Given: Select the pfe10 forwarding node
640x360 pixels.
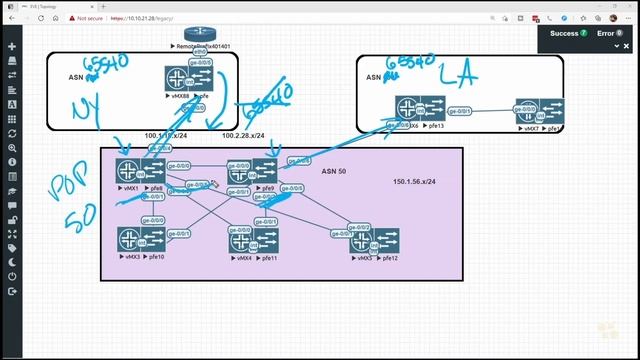Looking at the screenshot, I should click(153, 239).
